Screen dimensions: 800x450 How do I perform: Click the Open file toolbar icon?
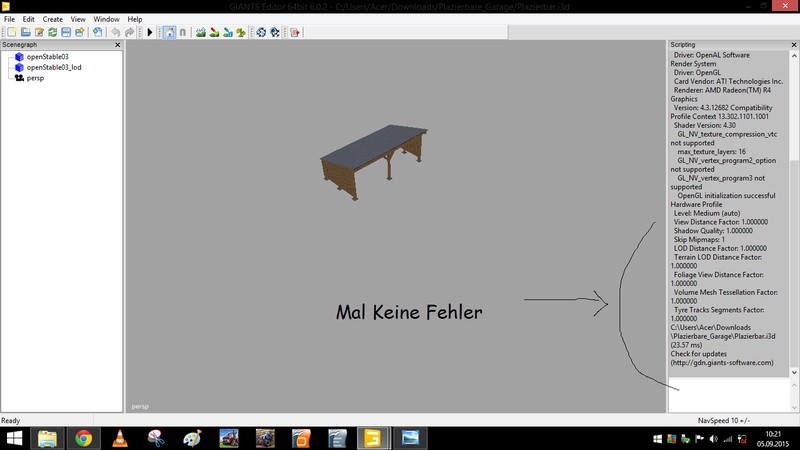tap(25, 32)
